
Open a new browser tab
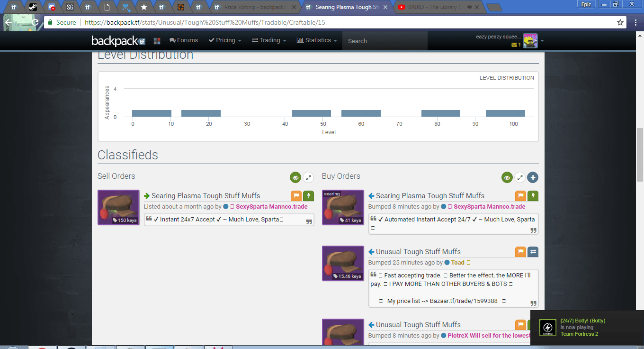(494, 7)
